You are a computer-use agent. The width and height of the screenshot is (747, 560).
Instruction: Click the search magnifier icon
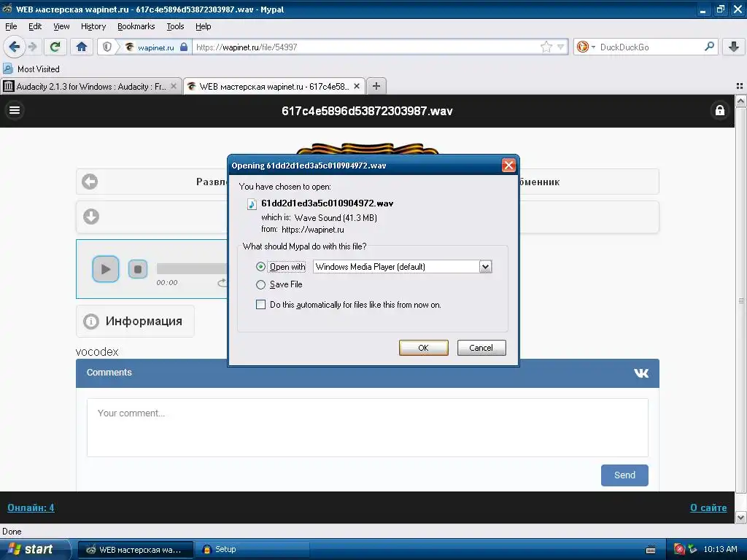point(709,47)
